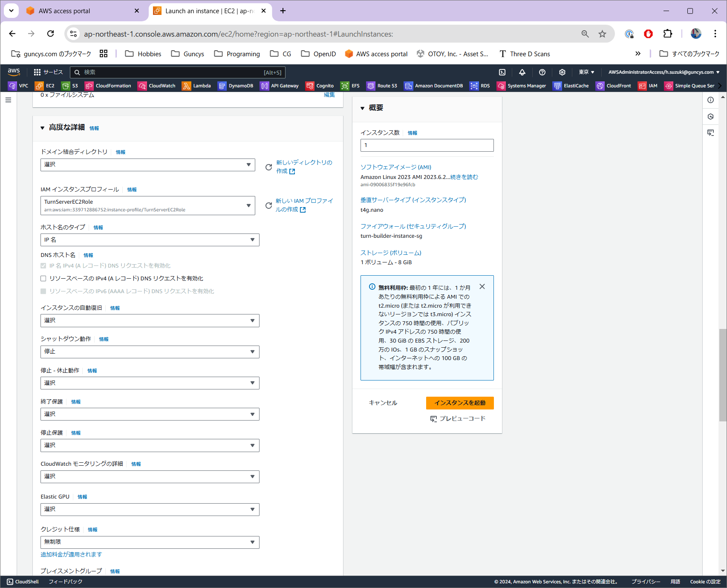
Task: Open the AWS console settings gear
Action: tap(562, 72)
